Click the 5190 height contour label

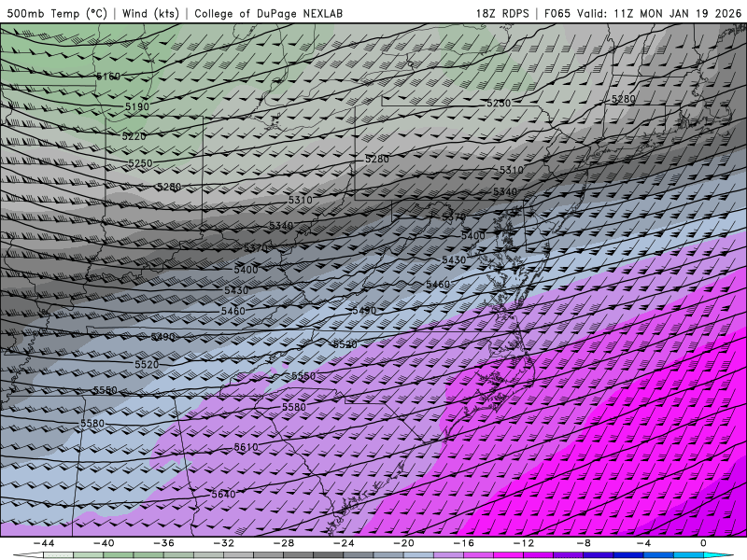pos(137,106)
